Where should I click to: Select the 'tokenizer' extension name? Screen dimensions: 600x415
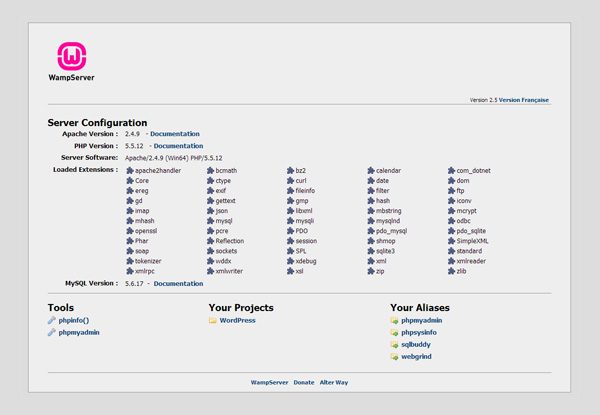coord(148,261)
